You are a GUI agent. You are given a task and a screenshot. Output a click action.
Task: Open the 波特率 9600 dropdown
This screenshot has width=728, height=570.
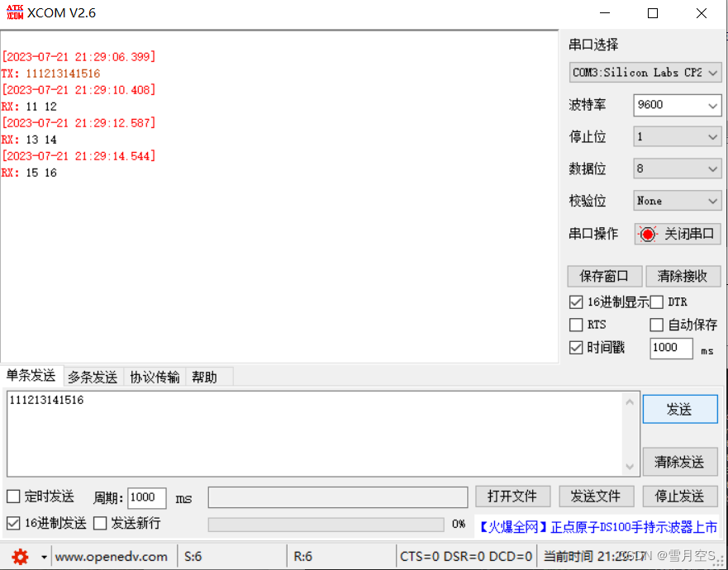(677, 106)
